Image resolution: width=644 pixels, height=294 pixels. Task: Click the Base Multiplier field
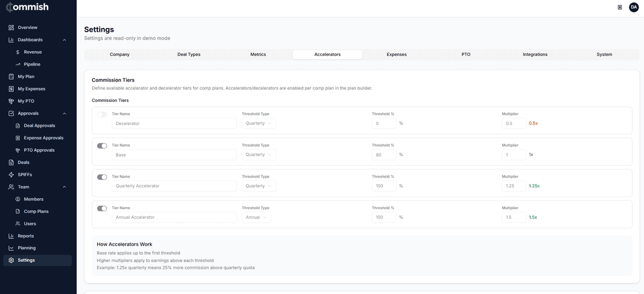514,155
